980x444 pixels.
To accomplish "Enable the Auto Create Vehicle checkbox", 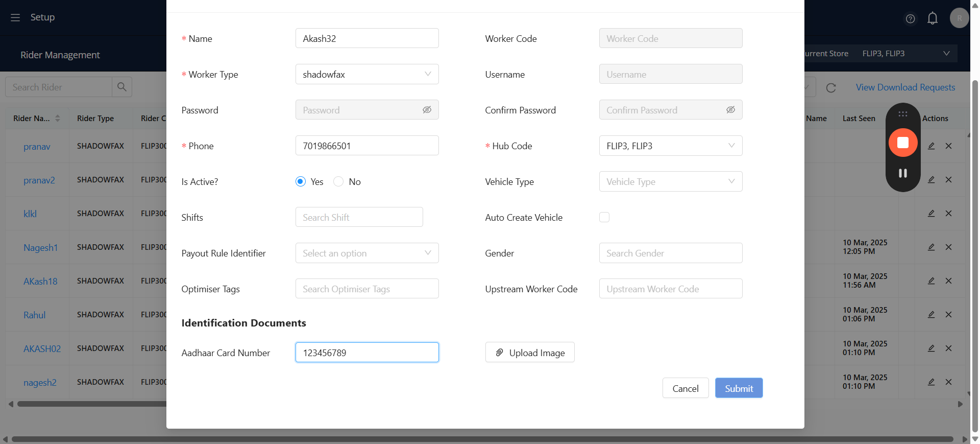I will (x=604, y=217).
